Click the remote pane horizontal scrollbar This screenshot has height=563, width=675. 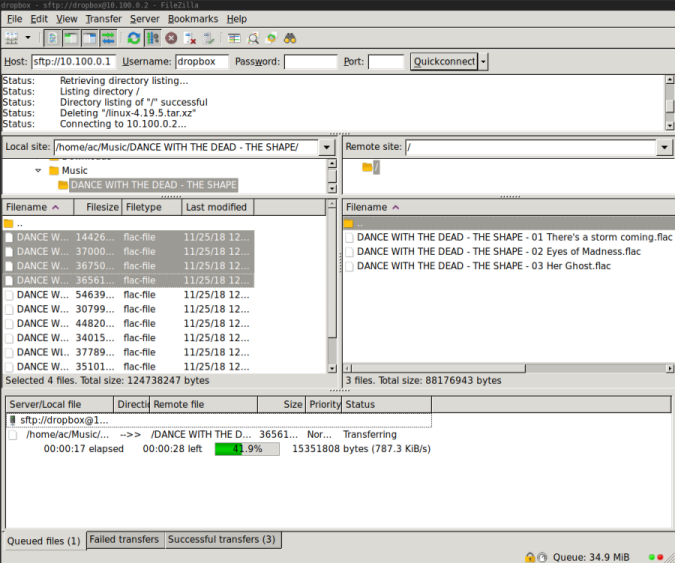438,368
